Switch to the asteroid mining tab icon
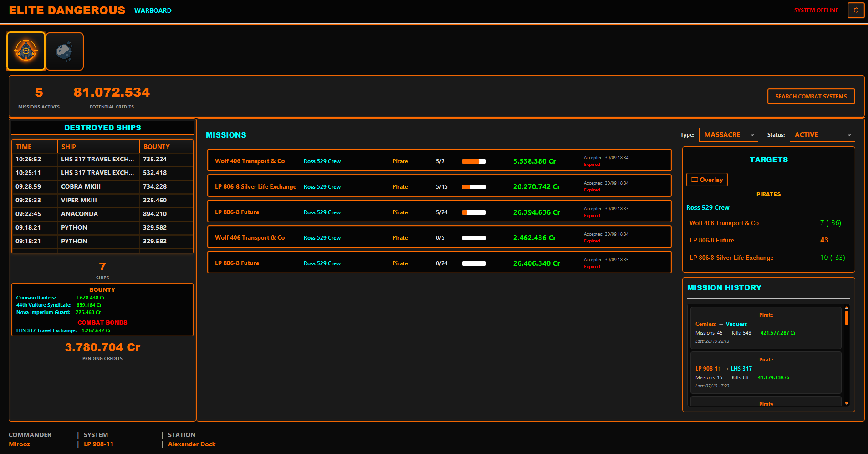 click(65, 51)
